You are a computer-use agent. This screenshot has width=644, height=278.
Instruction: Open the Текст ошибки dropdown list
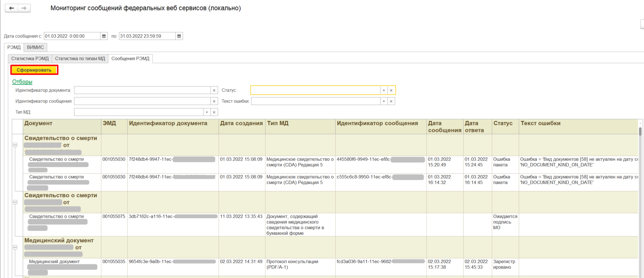pyautogui.click(x=384, y=101)
